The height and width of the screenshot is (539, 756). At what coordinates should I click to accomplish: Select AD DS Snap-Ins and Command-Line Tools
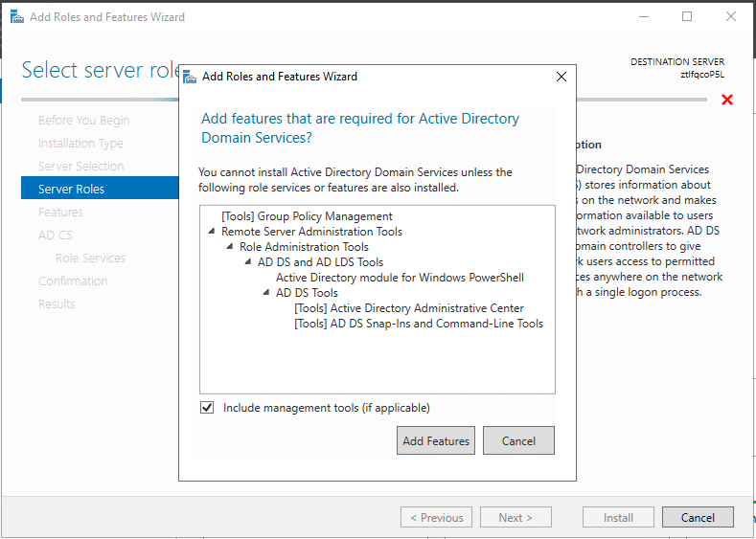pos(419,324)
